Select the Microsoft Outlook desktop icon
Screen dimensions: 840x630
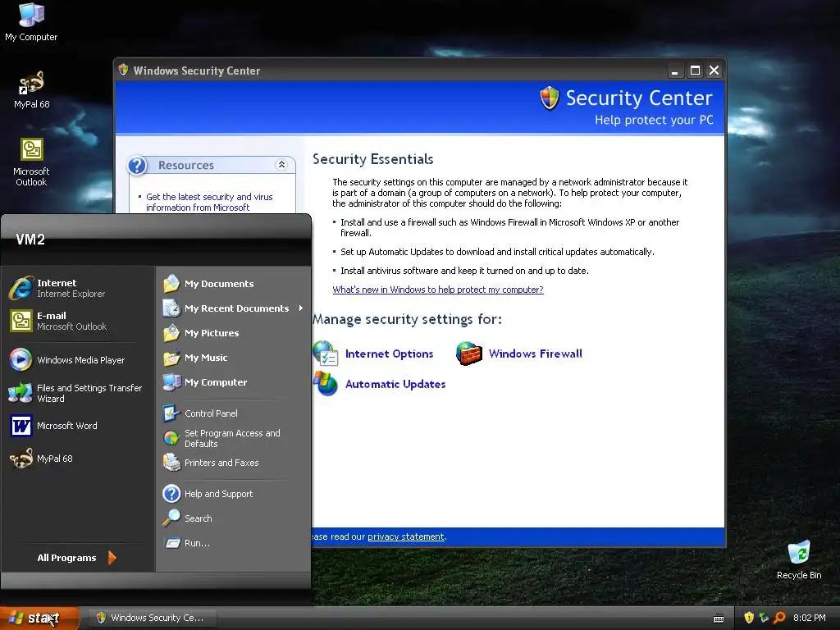[31, 162]
